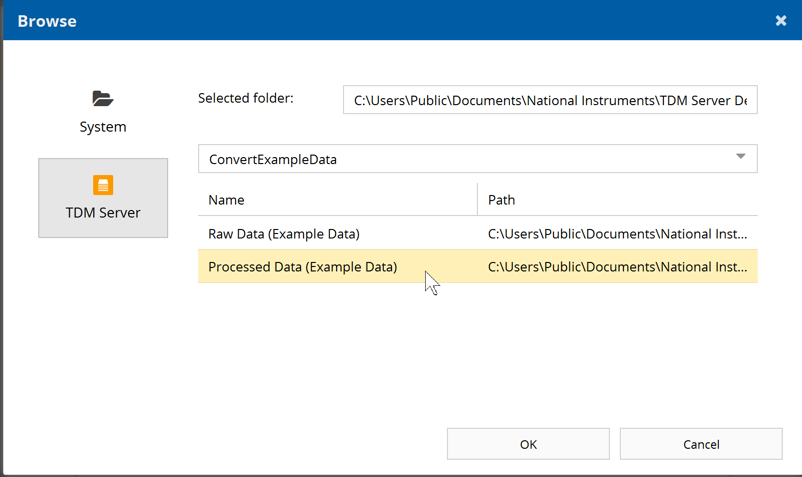Click the System folder icon
The image size is (802, 477).
(x=103, y=98)
